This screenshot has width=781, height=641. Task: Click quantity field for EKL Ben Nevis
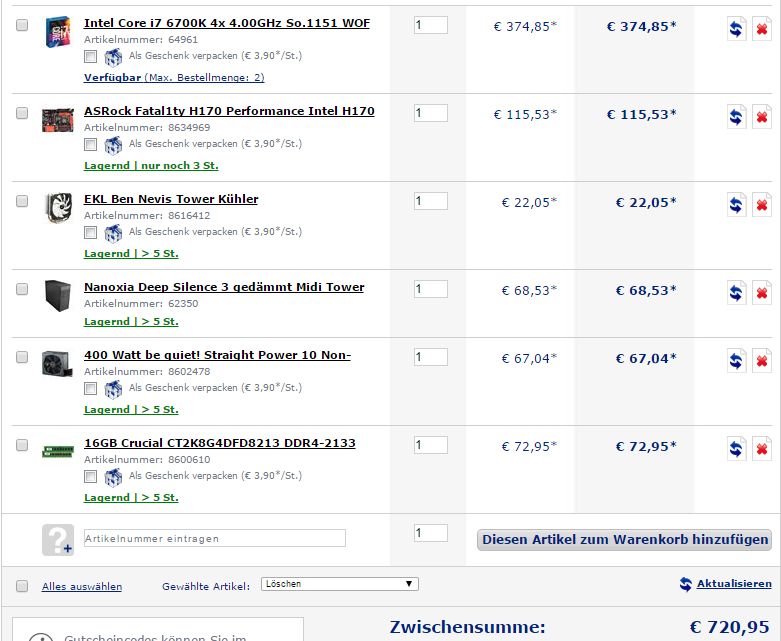431,201
